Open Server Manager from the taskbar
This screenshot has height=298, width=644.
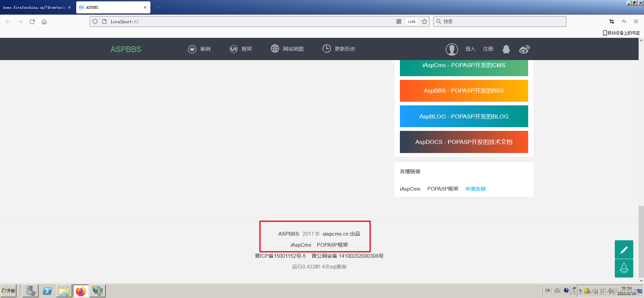(31, 291)
